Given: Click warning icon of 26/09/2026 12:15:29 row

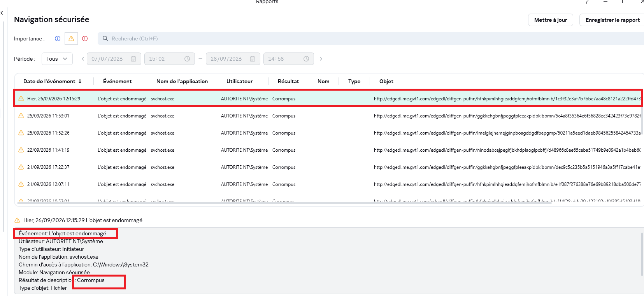Looking at the screenshot, I should [x=21, y=98].
